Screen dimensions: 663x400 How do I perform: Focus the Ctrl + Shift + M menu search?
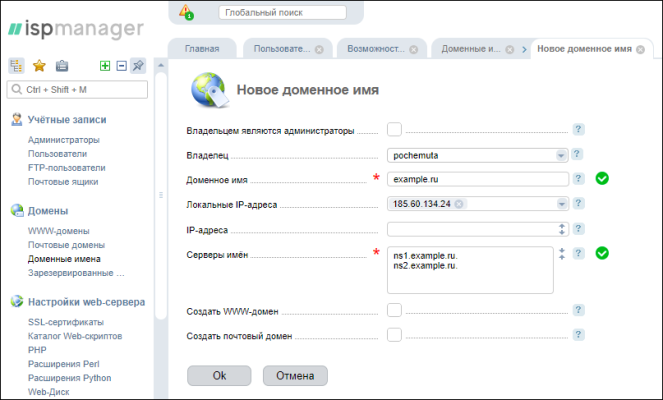pyautogui.click(x=77, y=90)
